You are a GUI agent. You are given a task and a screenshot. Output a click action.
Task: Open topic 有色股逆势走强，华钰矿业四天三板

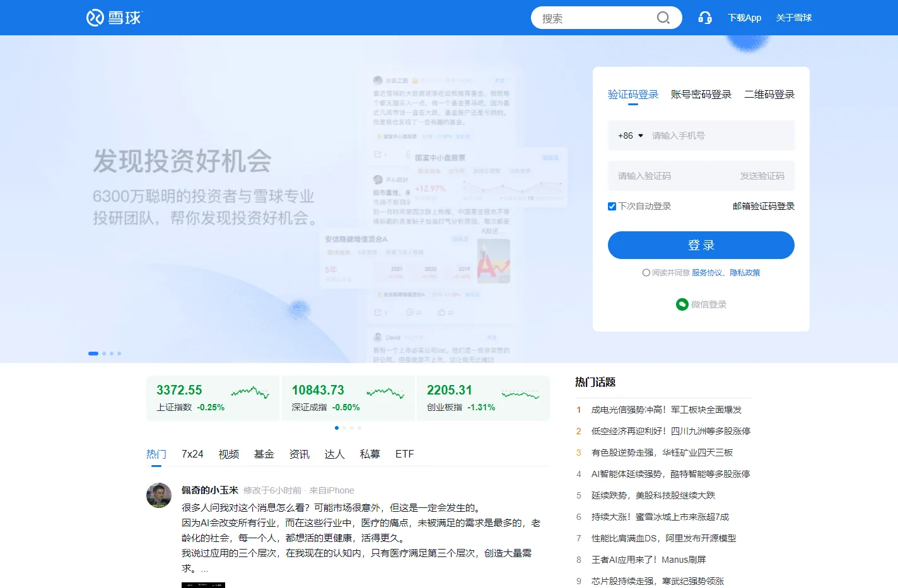pyautogui.click(x=662, y=453)
